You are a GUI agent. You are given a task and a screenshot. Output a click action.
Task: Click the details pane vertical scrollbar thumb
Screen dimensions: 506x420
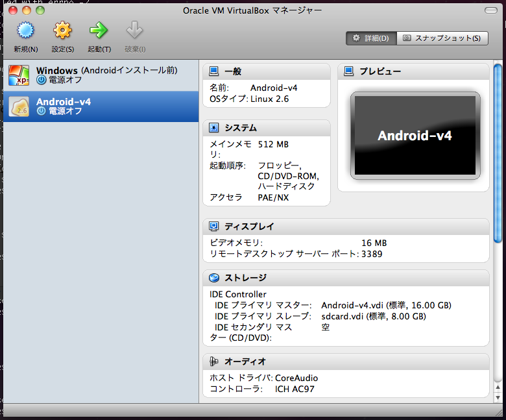coord(498,153)
